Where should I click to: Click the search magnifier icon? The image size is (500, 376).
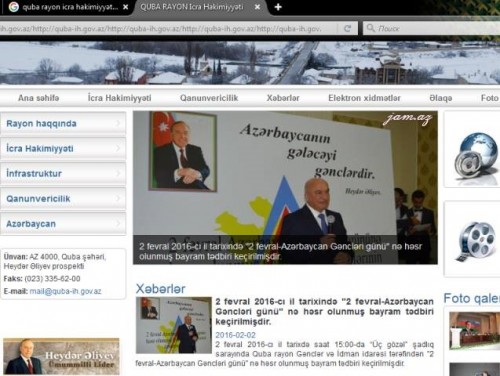[370, 28]
